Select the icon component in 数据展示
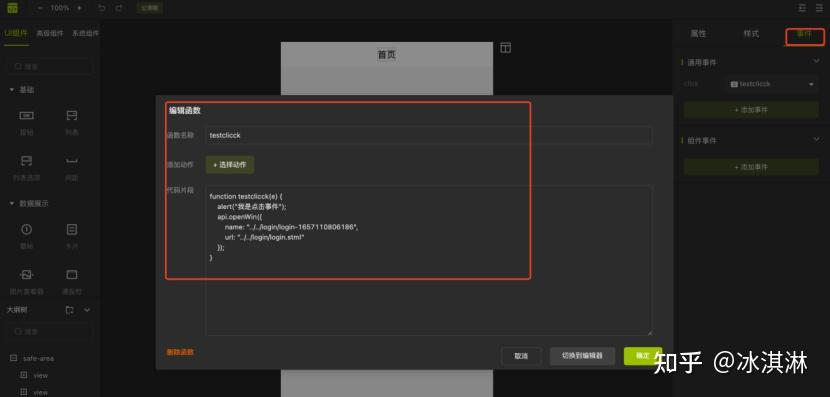Viewport: 830px width, 397px height. (x=26, y=229)
